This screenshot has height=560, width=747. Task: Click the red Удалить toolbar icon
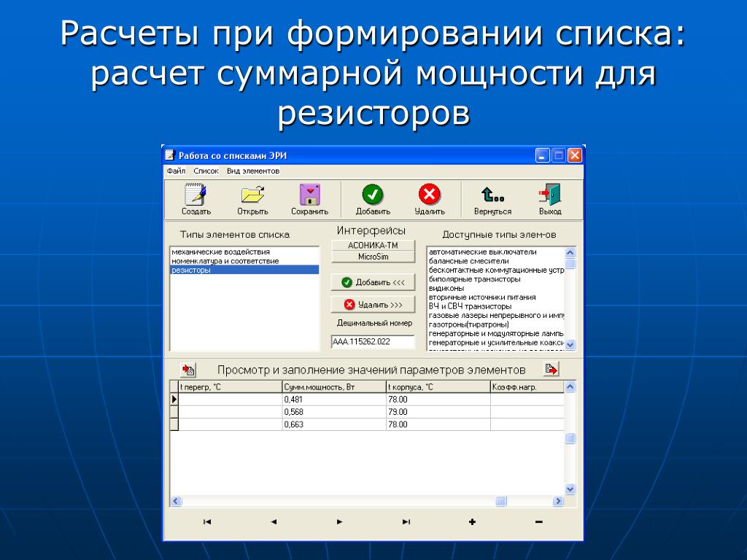pyautogui.click(x=430, y=200)
